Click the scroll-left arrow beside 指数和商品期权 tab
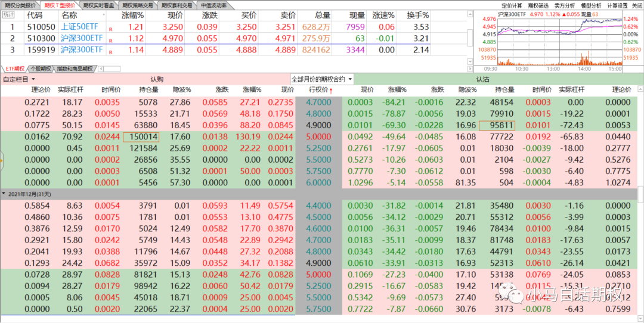 pos(99,69)
